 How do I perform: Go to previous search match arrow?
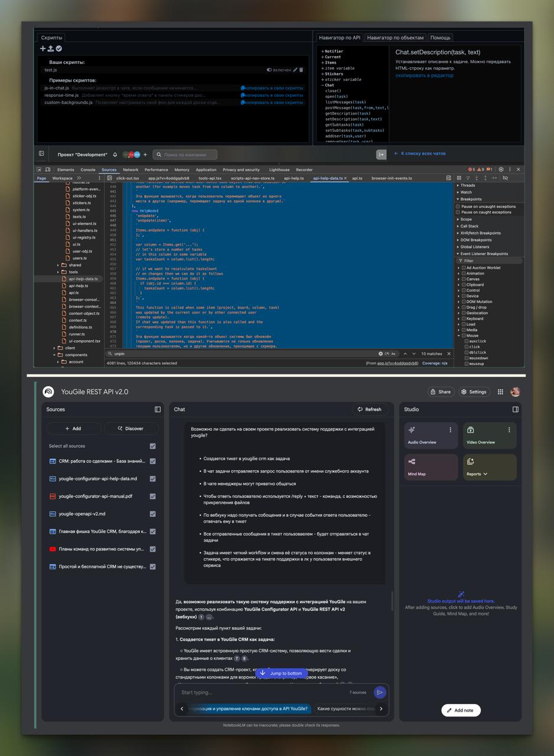[x=405, y=354]
